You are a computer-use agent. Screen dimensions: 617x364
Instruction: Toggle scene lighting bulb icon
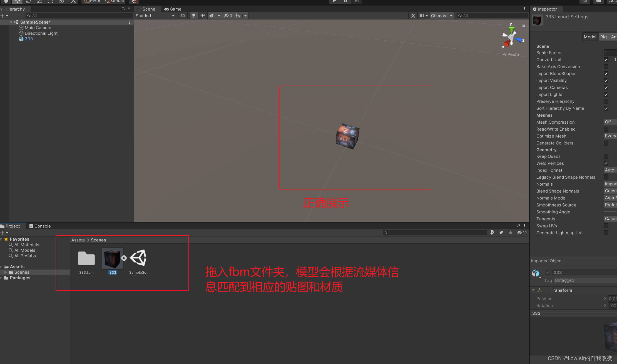(194, 16)
